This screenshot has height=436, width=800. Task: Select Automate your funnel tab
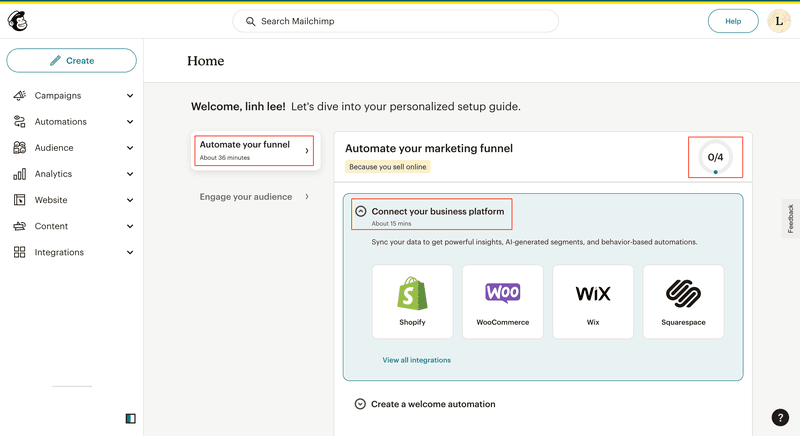(x=254, y=150)
